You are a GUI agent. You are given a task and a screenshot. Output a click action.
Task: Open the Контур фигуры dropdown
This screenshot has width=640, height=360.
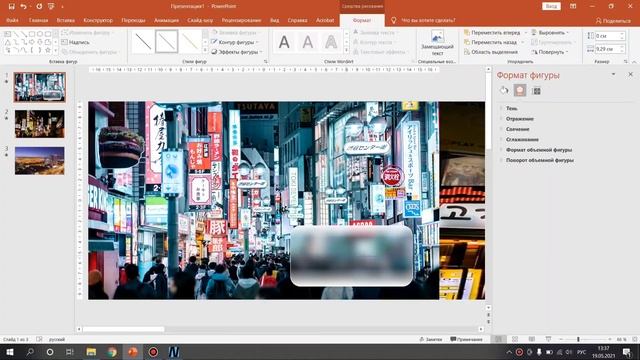[236, 42]
